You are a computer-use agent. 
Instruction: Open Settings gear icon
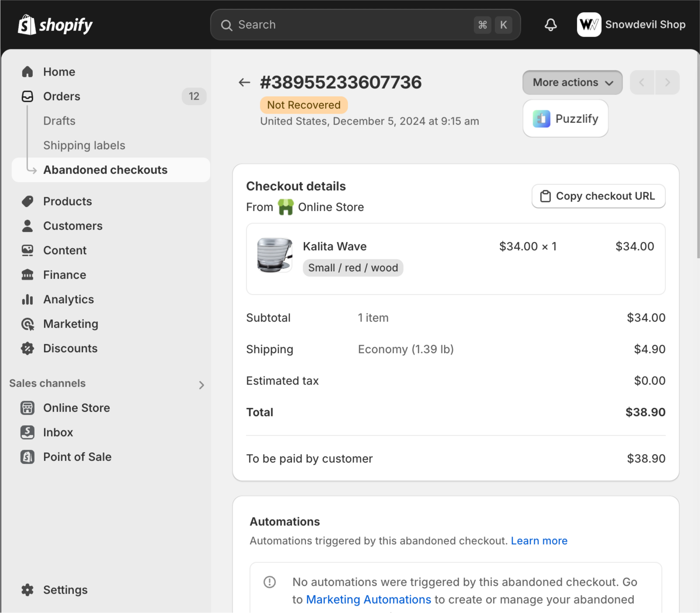(28, 590)
